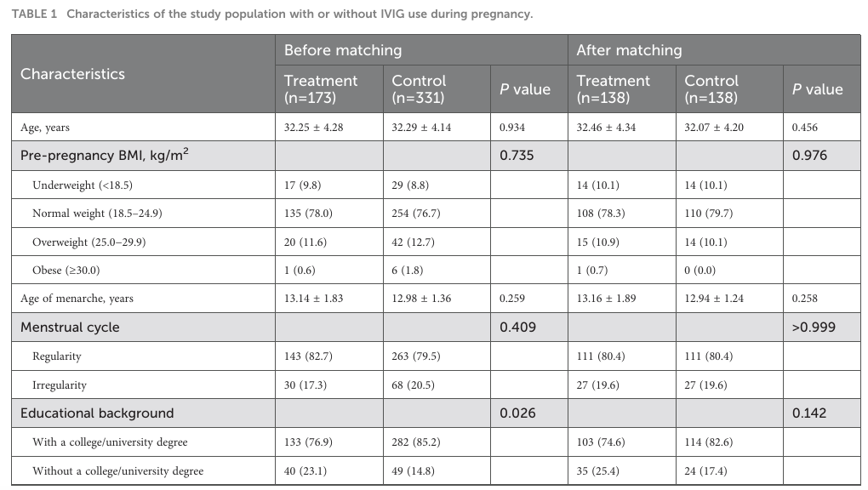Image resolution: width=868 pixels, height=490 pixels.
Task: Select the Without a college/university degree label
Action: (117, 470)
